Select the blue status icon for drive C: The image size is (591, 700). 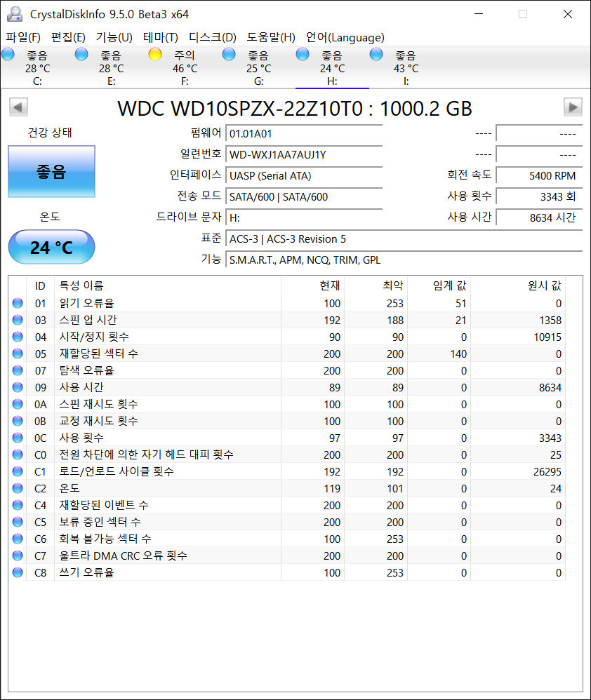pos(8,55)
